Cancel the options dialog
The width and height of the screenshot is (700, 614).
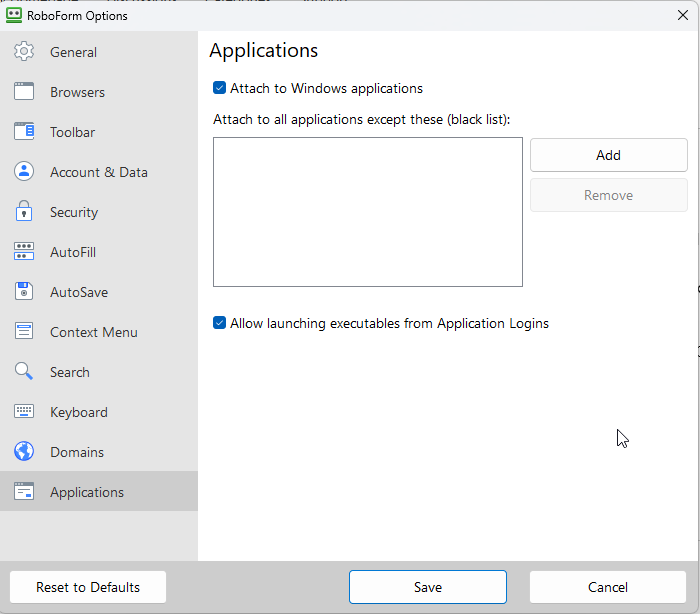tap(607, 587)
